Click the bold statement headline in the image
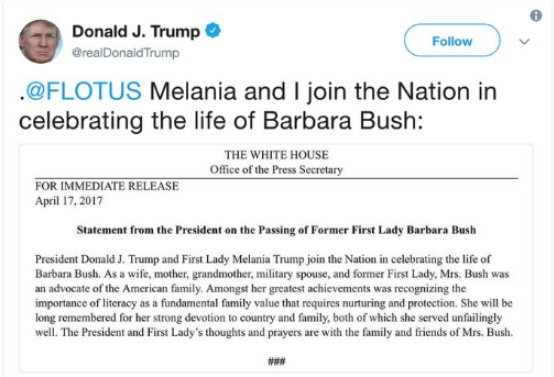Viewport: 554px width, 377px height. [x=276, y=230]
